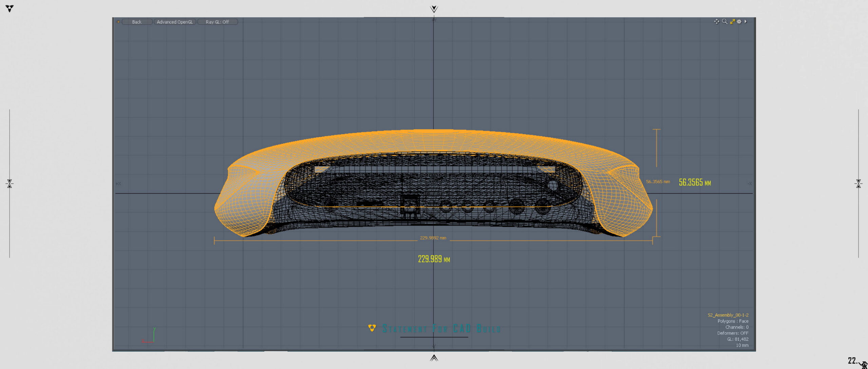This screenshot has height=369, width=868.
Task: Click the yellow 56.3565 MM height label
Action: pyautogui.click(x=695, y=183)
